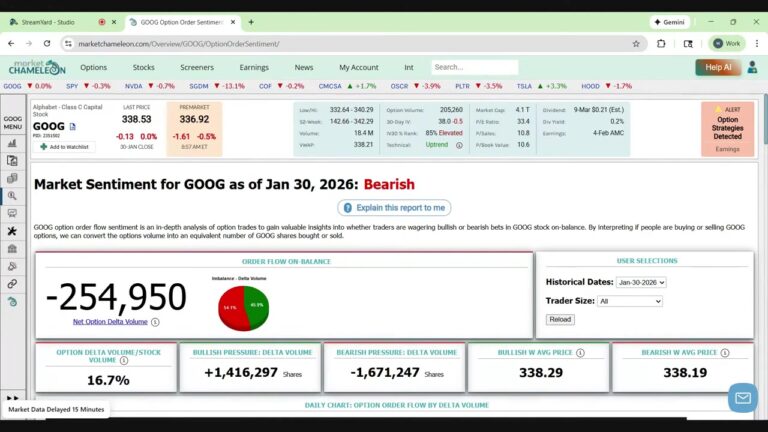Click Market Chameleon logo
The width and height of the screenshot is (768, 432).
[x=37, y=68]
